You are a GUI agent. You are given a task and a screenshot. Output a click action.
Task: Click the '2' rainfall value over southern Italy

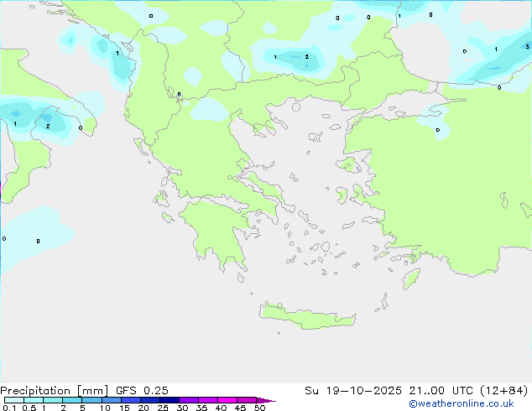tap(48, 126)
